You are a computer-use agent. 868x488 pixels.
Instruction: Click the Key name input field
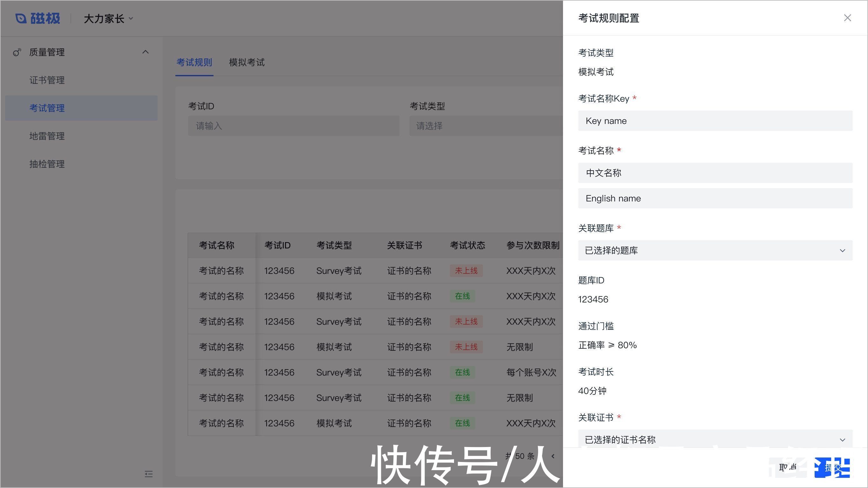(x=715, y=121)
